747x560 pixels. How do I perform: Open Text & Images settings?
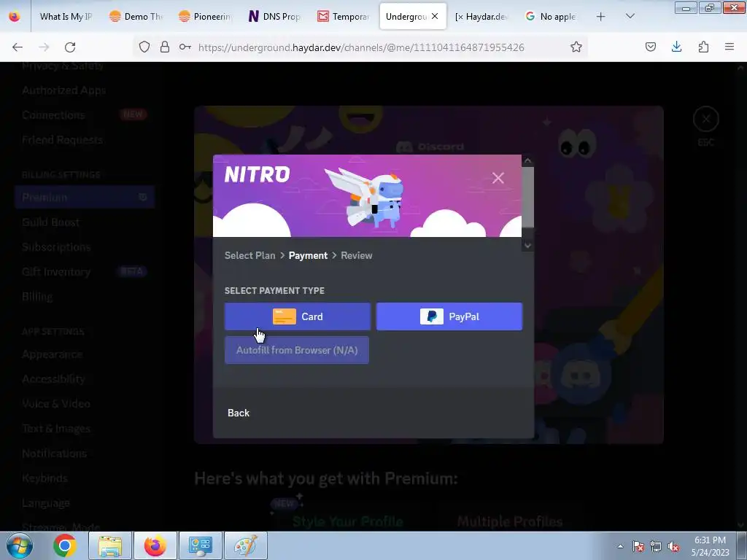(x=55, y=429)
